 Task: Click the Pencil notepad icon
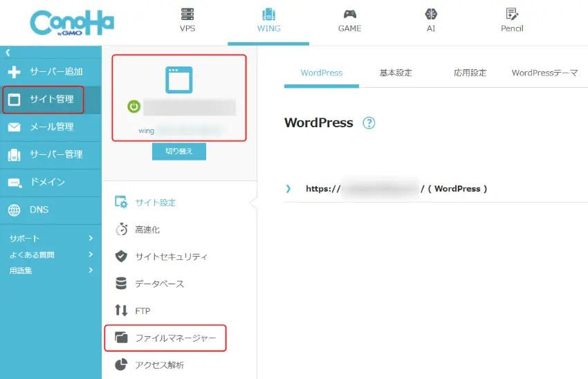tap(512, 15)
